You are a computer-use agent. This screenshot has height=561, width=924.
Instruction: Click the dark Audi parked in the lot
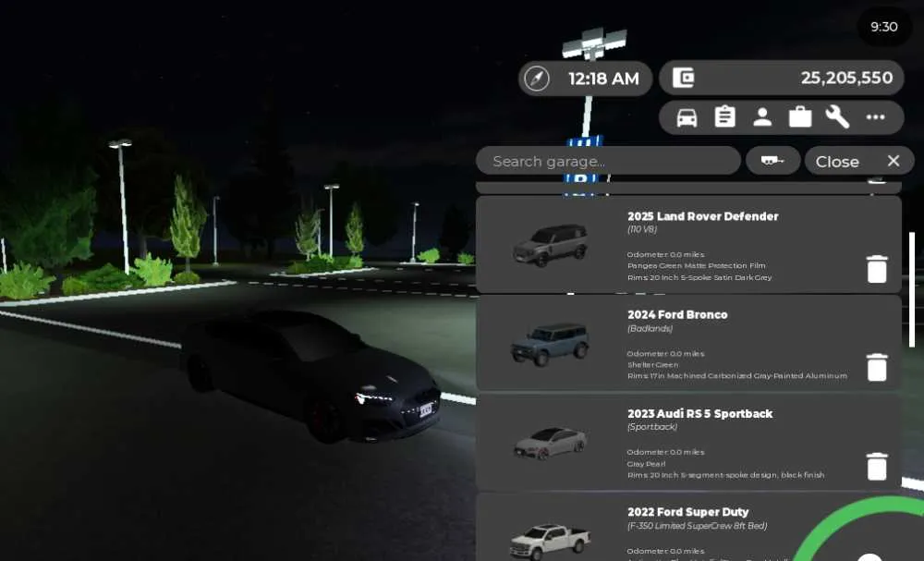click(x=312, y=377)
